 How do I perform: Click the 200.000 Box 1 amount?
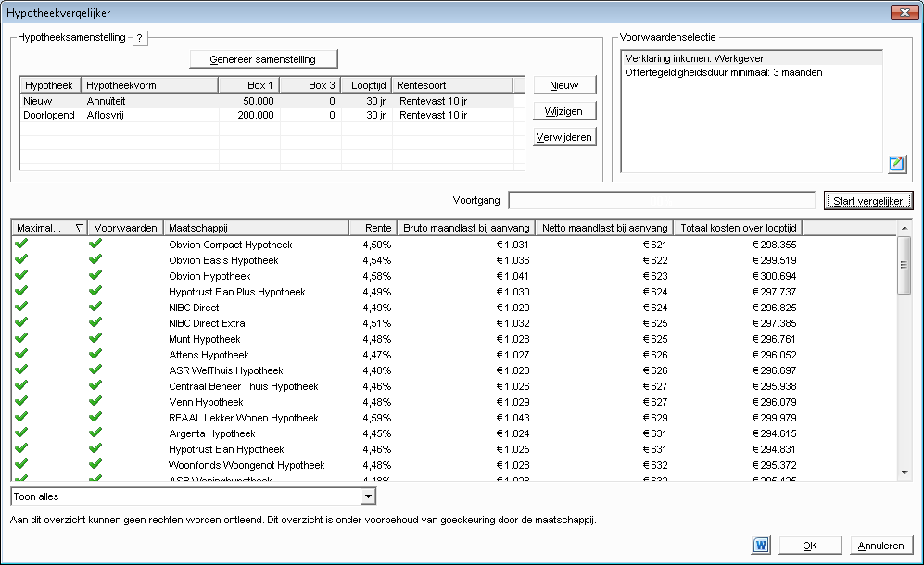tap(256, 115)
